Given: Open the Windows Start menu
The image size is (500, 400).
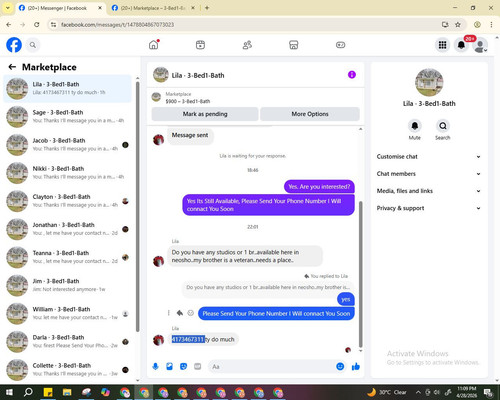Looking at the screenshot, I should pyautogui.click(x=9, y=392).
